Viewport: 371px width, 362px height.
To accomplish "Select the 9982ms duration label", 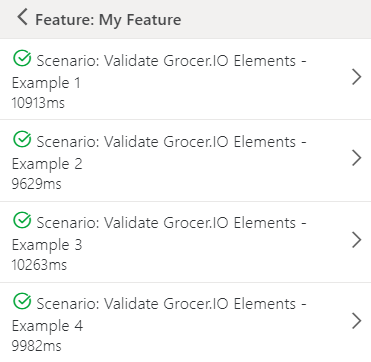I will click(37, 346).
